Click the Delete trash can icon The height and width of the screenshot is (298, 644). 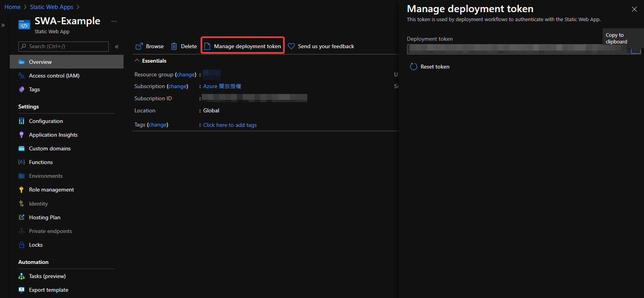[x=174, y=46]
